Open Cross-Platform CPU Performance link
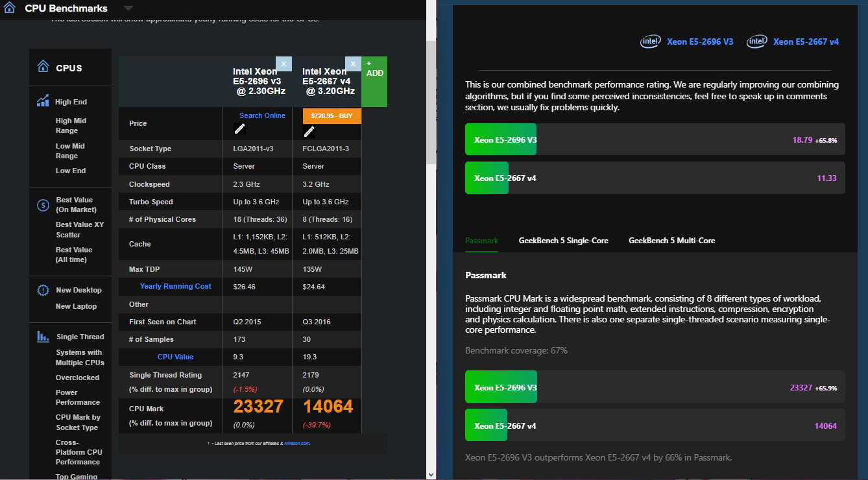The width and height of the screenshot is (868, 480). [x=78, y=452]
